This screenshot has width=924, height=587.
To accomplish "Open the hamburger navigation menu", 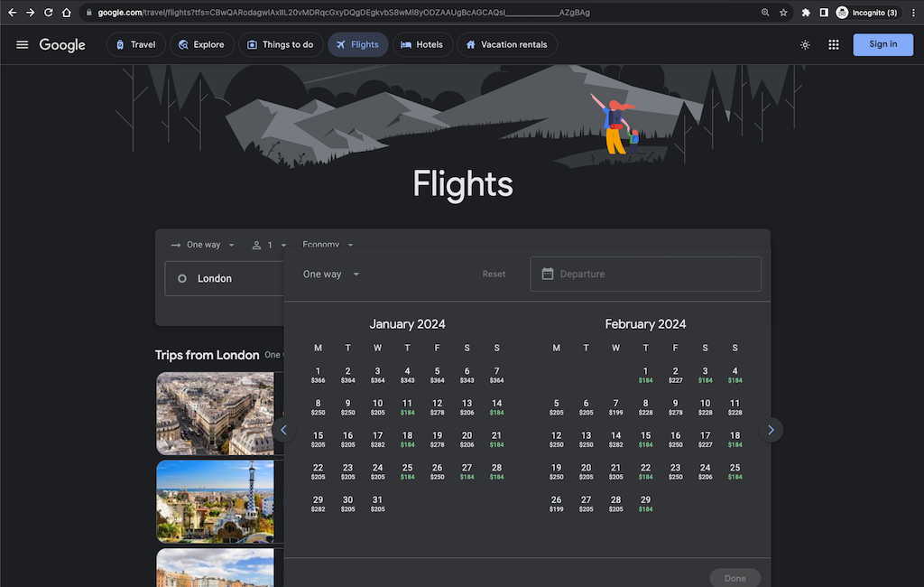I will (22, 44).
